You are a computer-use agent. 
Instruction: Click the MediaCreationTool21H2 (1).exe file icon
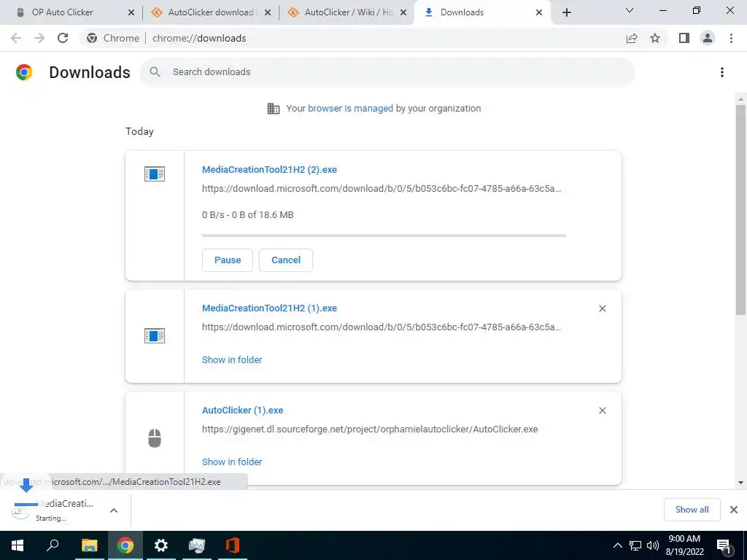(155, 335)
